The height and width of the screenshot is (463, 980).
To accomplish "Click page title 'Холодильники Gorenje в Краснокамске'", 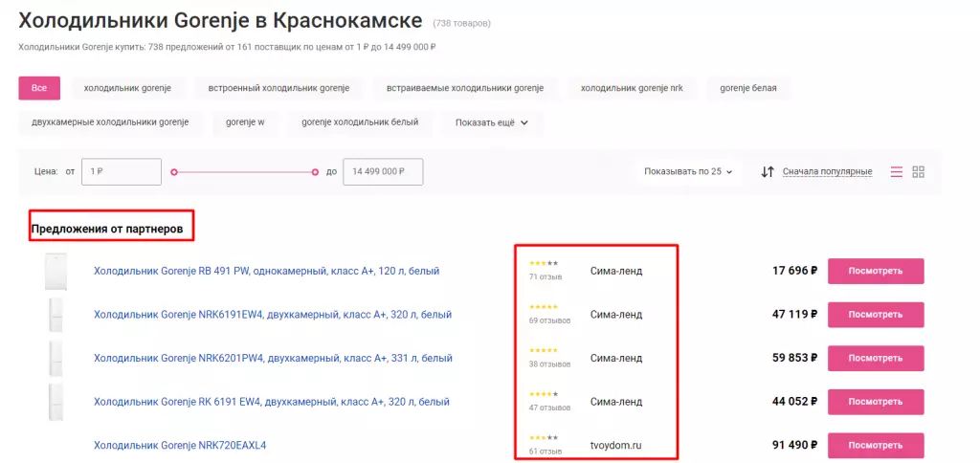I will coord(221,21).
